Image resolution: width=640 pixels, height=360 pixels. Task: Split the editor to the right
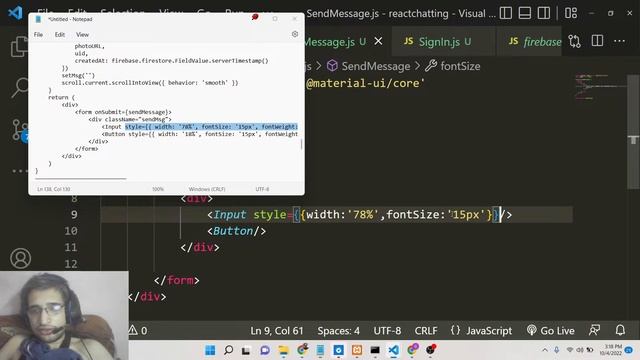click(597, 41)
